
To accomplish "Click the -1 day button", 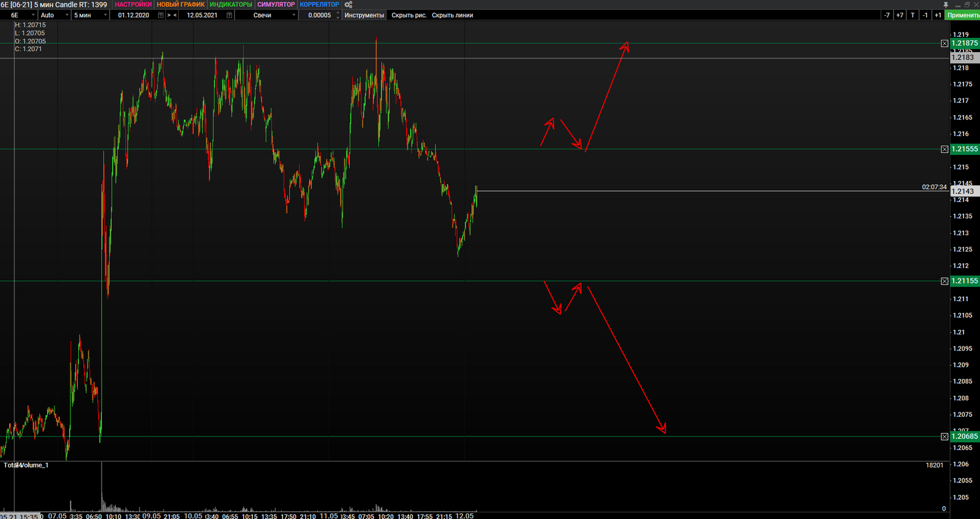I will point(925,15).
